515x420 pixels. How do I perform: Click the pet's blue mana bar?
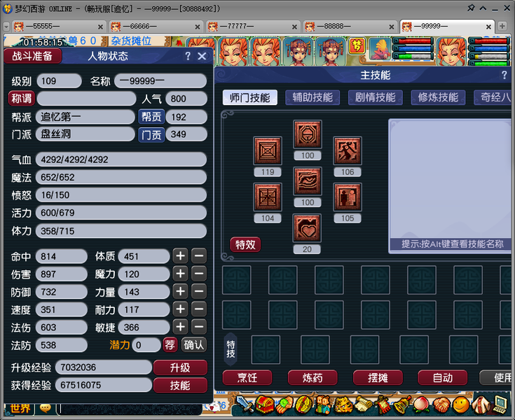coord(415,49)
